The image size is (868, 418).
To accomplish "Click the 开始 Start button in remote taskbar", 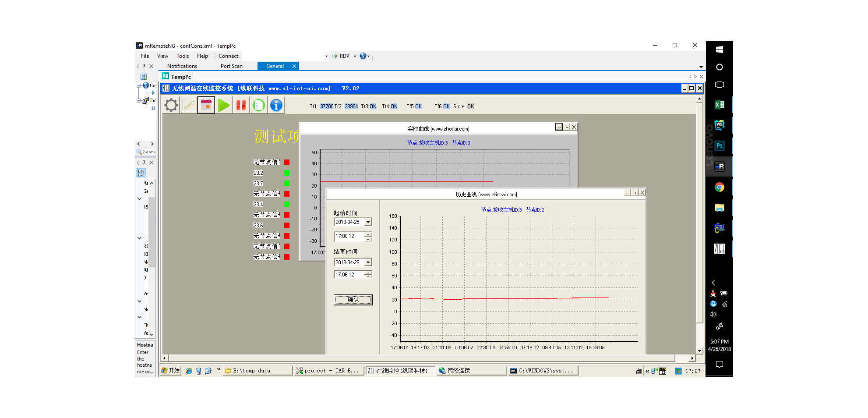I will [170, 371].
